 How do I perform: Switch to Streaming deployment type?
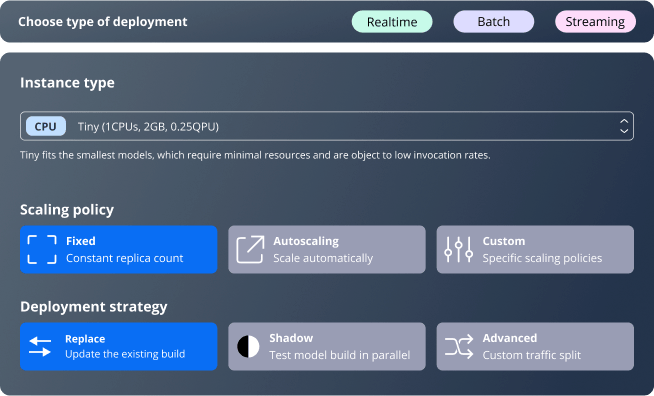pyautogui.click(x=596, y=22)
